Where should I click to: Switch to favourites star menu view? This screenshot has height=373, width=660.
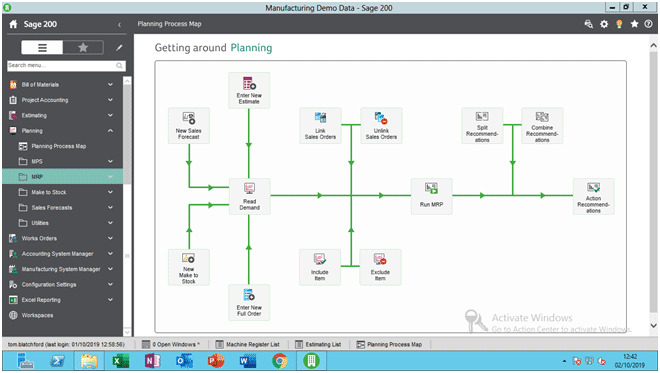click(83, 48)
